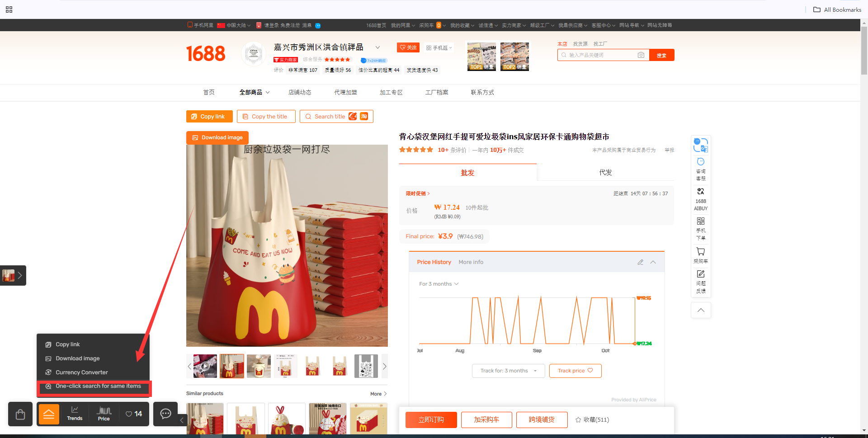Click the back-to-top arrow button
Image resolution: width=868 pixels, height=438 pixels.
click(701, 310)
